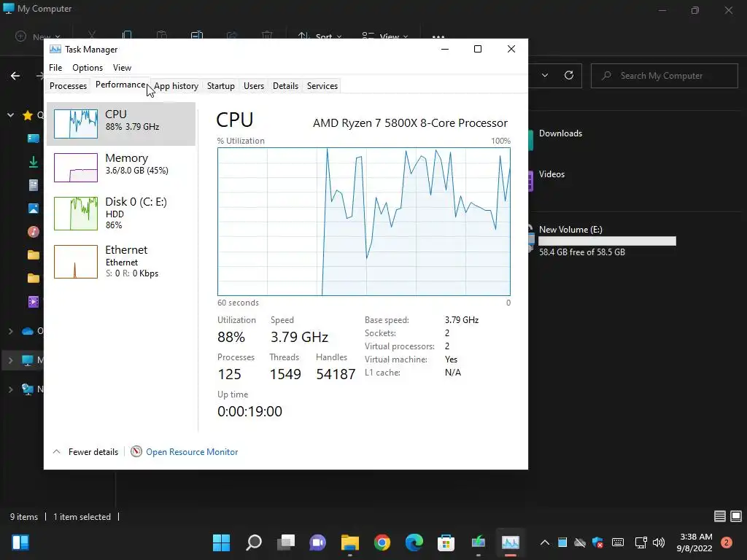Open the notification center badge

coord(726,542)
